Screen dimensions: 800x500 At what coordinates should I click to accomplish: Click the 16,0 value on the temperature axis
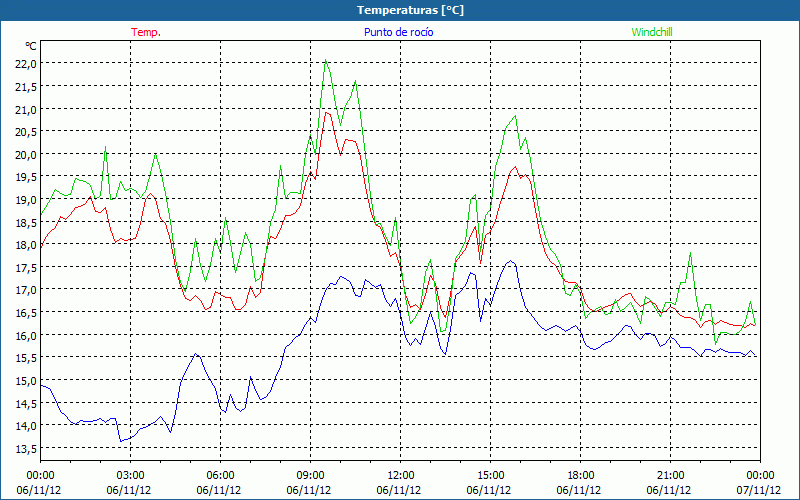(23, 335)
